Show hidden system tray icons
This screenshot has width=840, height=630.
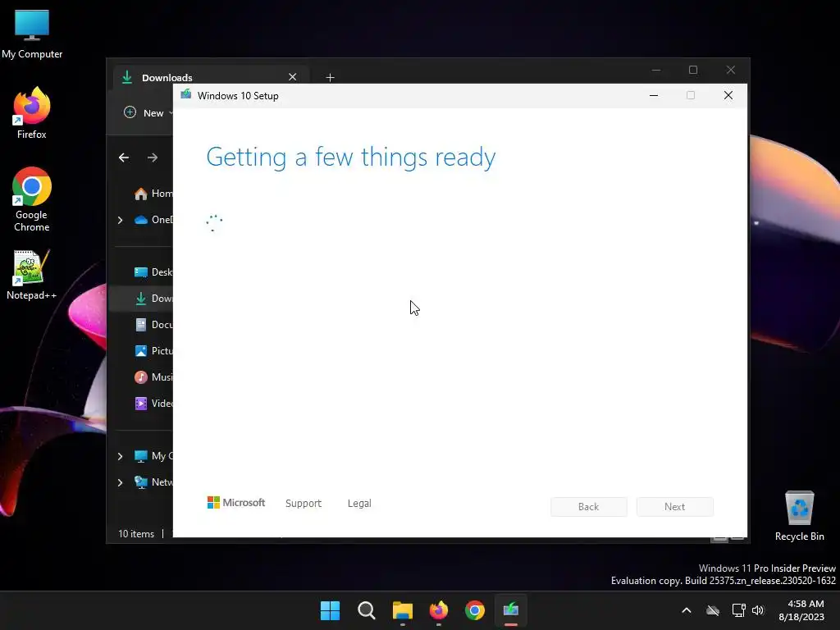(687, 610)
